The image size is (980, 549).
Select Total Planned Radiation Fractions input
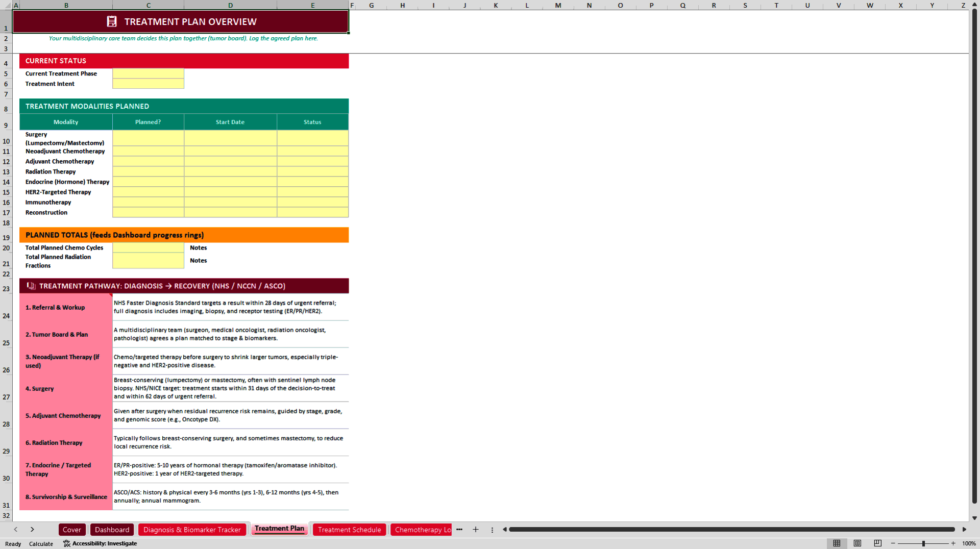tap(148, 261)
